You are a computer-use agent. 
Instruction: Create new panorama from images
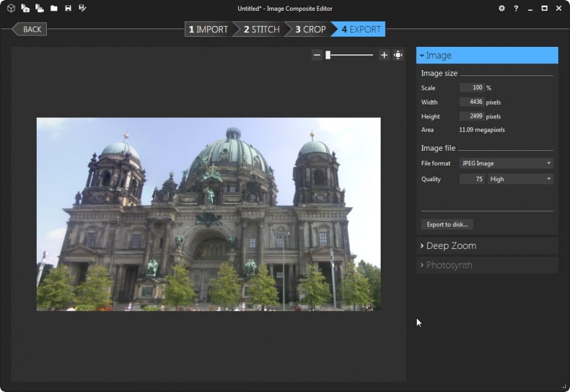coord(25,8)
